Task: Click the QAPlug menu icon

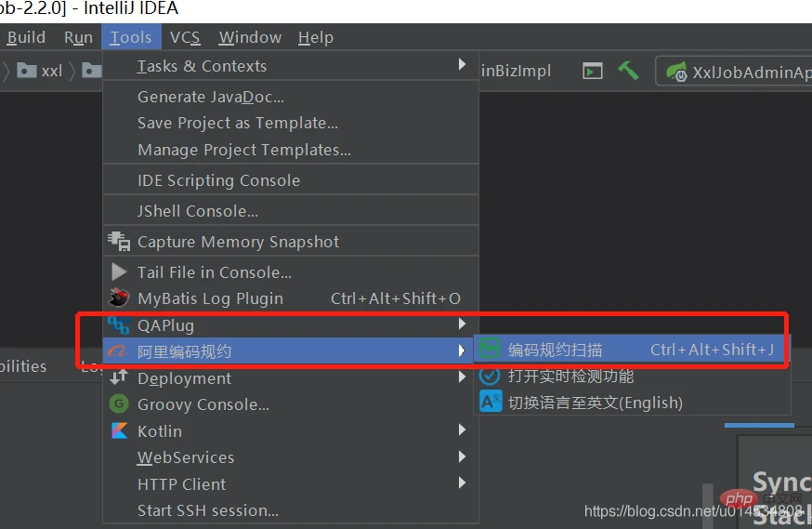Action: click(x=119, y=324)
